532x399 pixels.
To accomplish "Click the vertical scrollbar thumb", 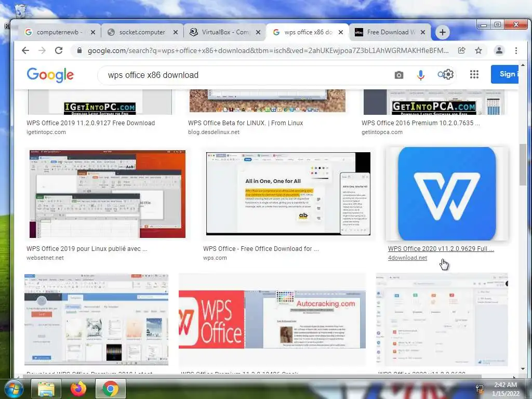I will (x=523, y=165).
